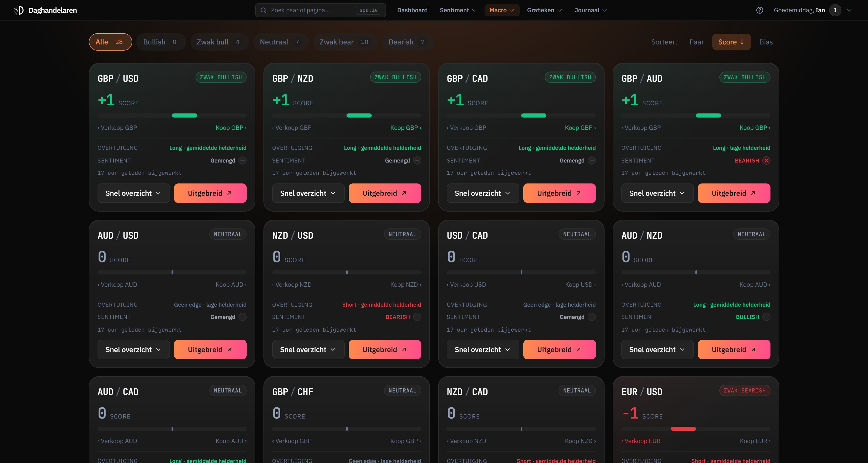The image size is (868, 463).
Task: Filter by Zwak bull pairs
Action: (x=219, y=42)
